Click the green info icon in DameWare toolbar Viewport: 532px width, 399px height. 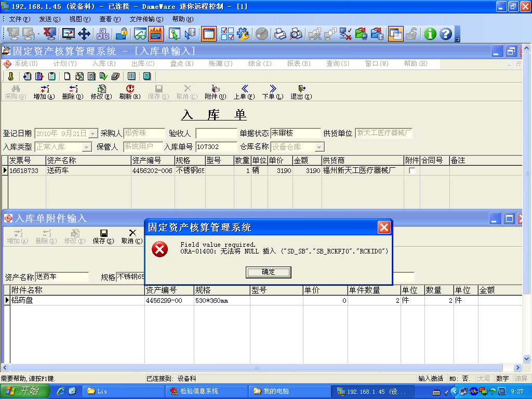[430, 34]
